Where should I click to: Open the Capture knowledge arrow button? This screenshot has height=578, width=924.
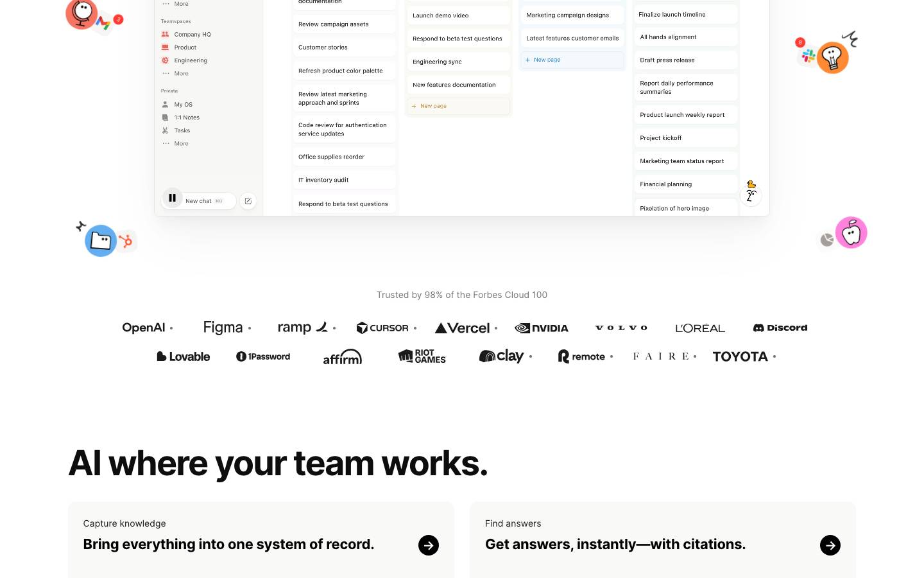[429, 545]
